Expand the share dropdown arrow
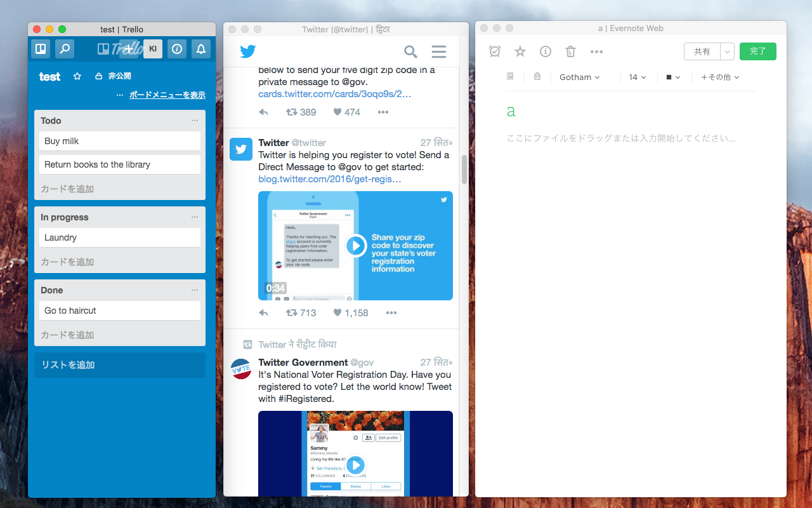This screenshot has width=812, height=508. pyautogui.click(x=728, y=51)
